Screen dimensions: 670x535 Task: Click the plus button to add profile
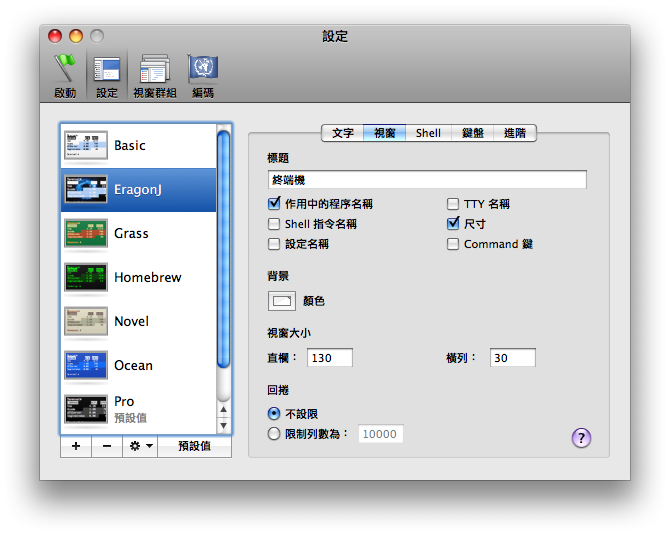[76, 446]
